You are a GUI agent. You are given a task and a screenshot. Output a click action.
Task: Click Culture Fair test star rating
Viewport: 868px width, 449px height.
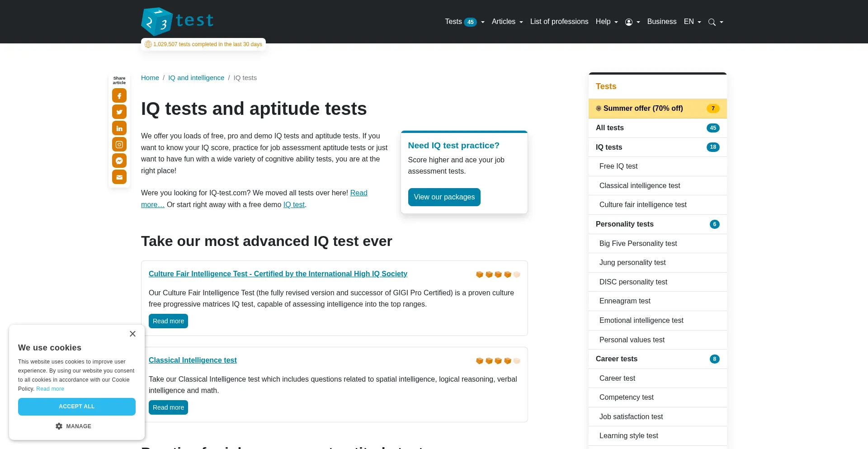498,274
